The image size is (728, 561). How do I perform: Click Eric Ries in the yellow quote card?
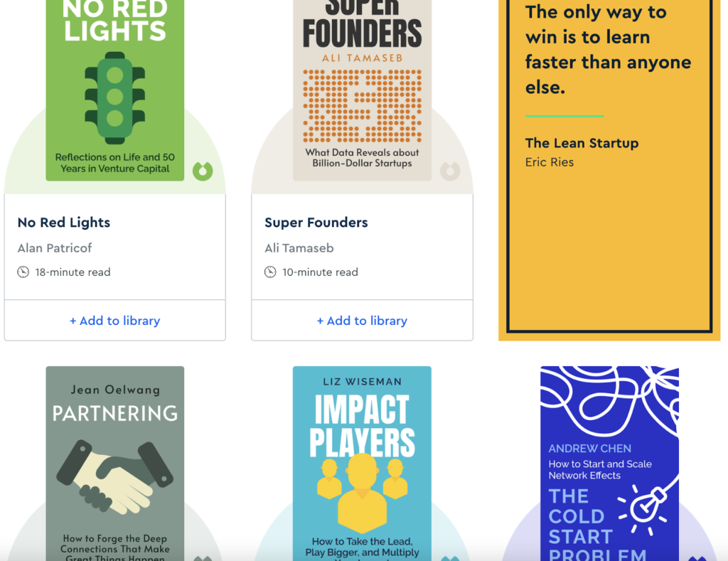550,162
